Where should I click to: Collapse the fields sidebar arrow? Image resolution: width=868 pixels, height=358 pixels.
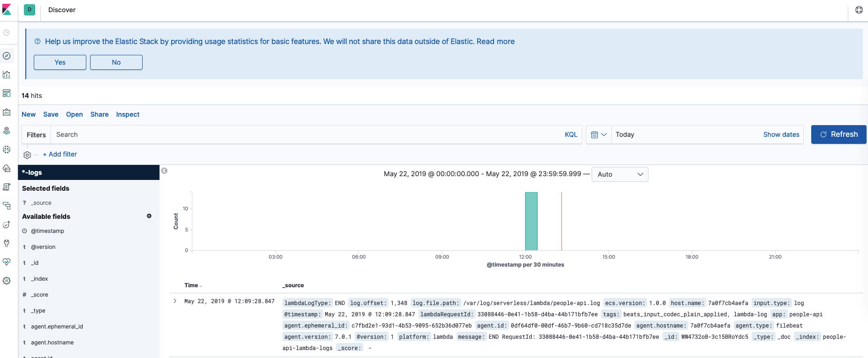pyautogui.click(x=164, y=171)
